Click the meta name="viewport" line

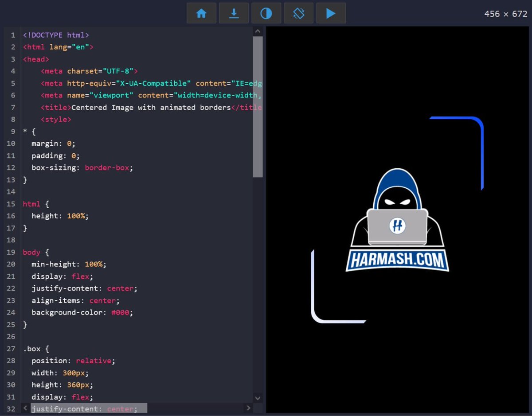[151, 95]
